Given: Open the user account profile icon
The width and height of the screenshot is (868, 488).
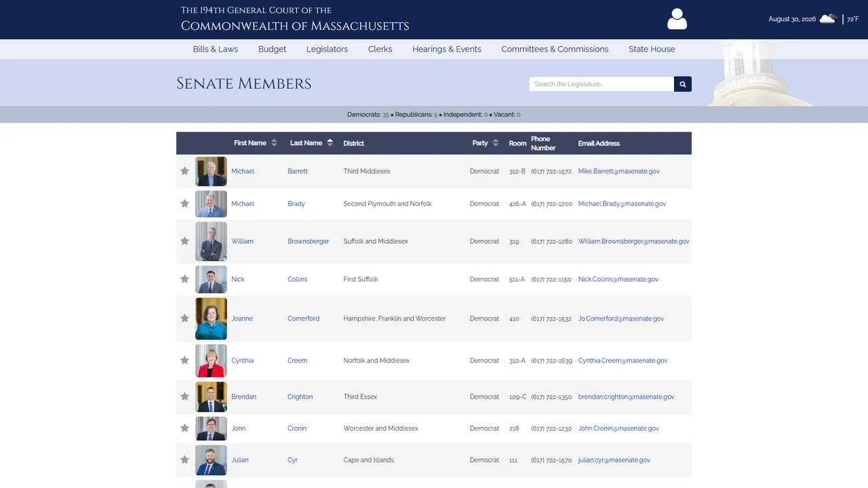Looking at the screenshot, I should tap(677, 19).
